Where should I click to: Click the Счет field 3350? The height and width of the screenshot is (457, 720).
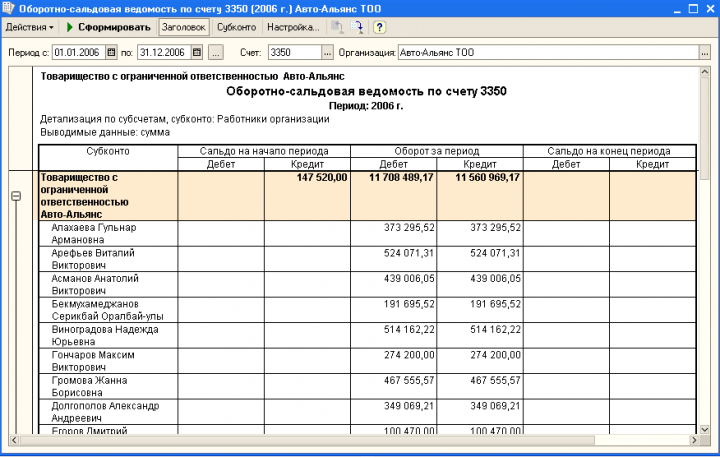[x=294, y=52]
